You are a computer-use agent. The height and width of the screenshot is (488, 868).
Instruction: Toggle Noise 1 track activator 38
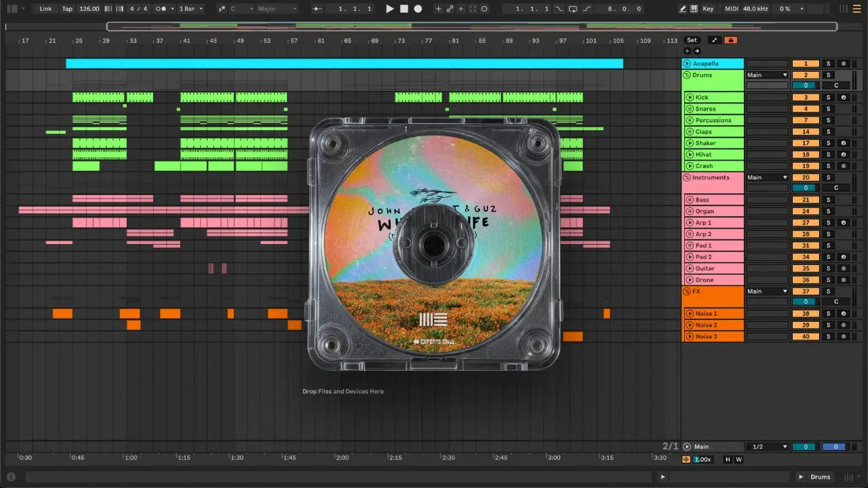coord(806,314)
